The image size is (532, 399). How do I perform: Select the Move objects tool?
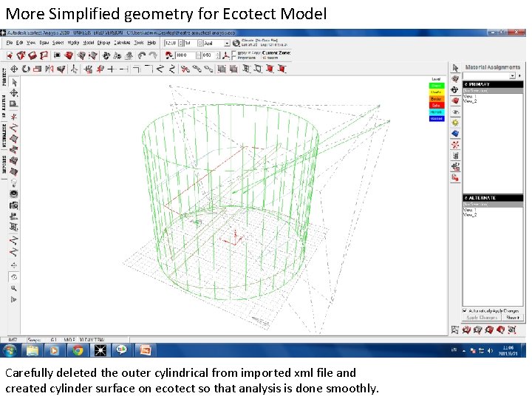click(14, 69)
